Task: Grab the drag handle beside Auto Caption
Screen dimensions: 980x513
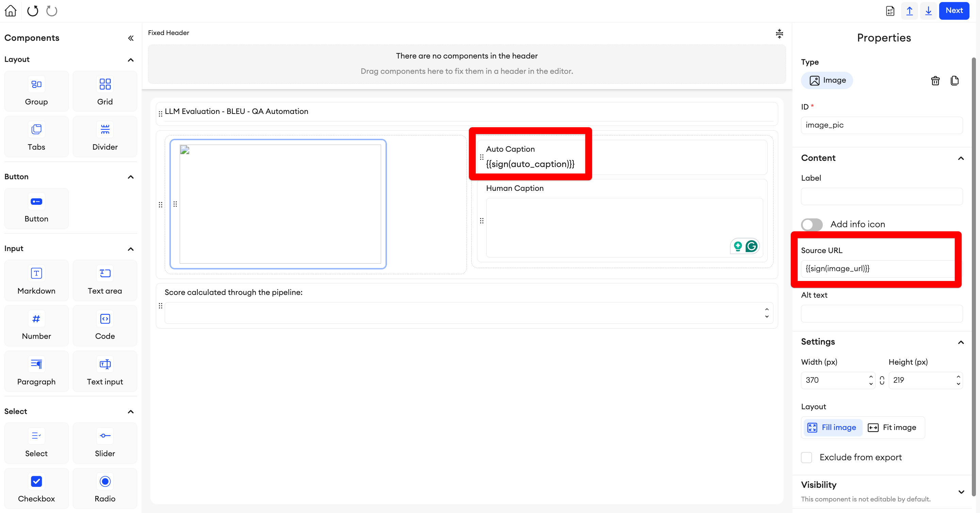Action: (481, 157)
